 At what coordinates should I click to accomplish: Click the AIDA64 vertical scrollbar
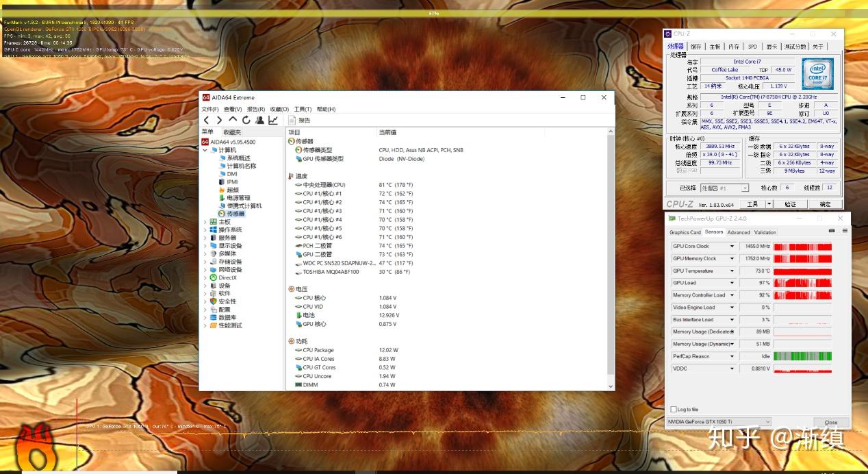(611, 258)
